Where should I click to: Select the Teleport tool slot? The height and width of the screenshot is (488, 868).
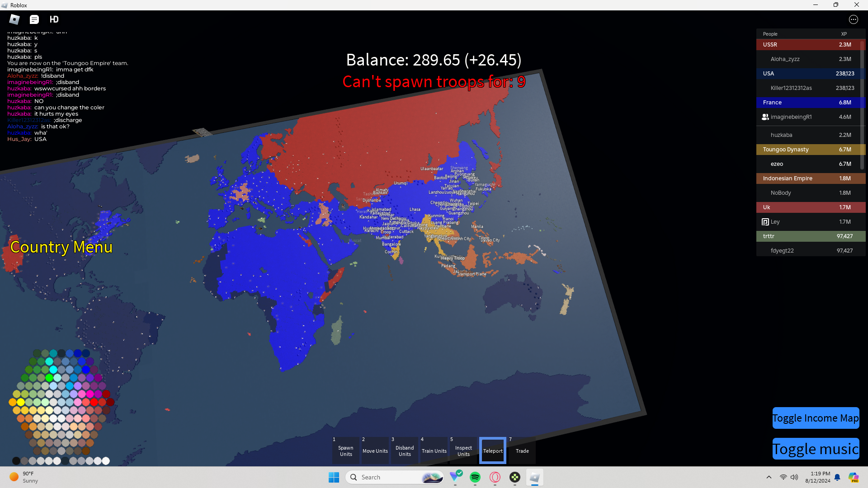492,450
